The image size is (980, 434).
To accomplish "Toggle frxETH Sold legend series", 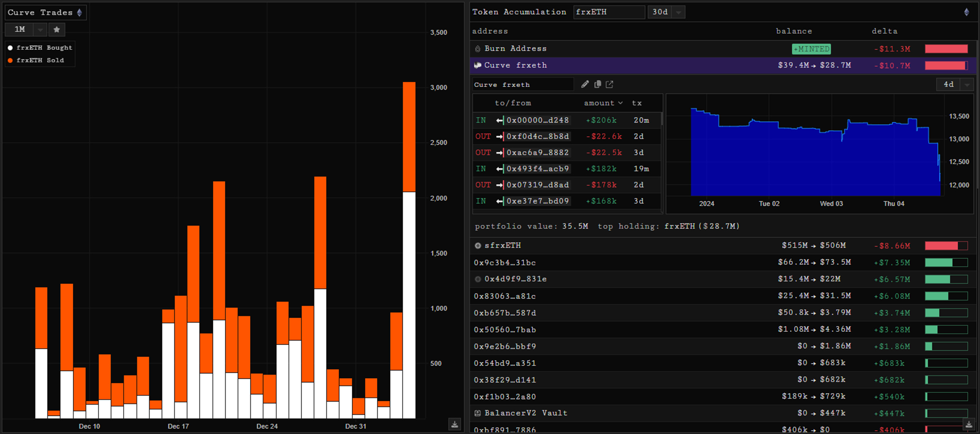I will 36,60.
